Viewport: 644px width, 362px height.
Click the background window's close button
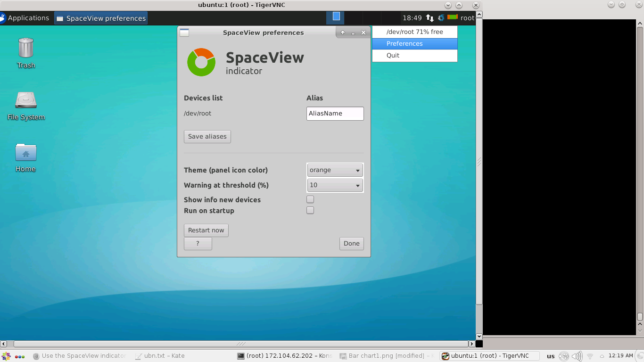pyautogui.click(x=639, y=4)
